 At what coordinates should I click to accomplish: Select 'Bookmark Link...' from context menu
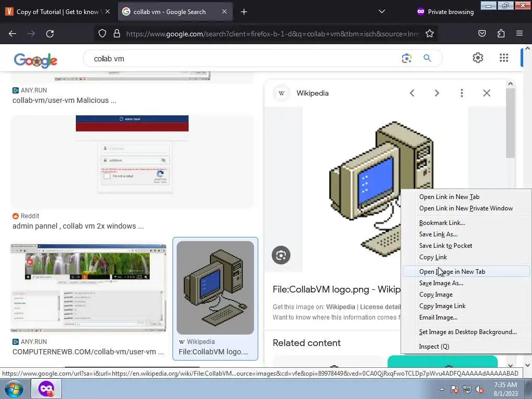tap(442, 223)
